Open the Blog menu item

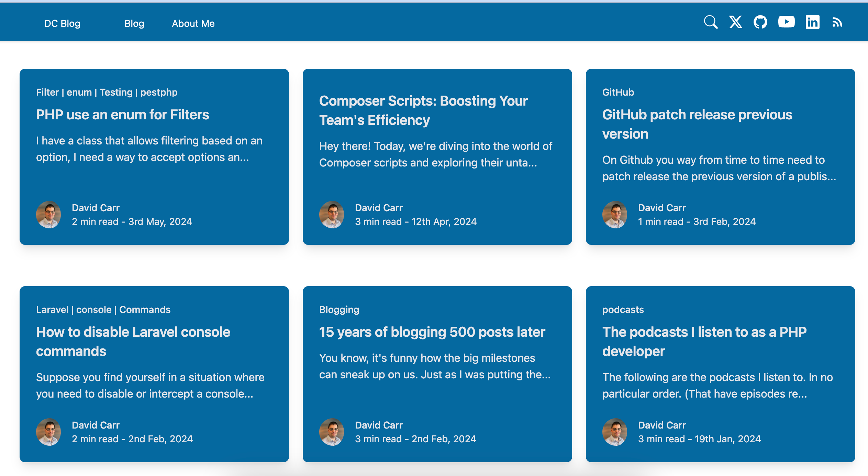coord(134,23)
